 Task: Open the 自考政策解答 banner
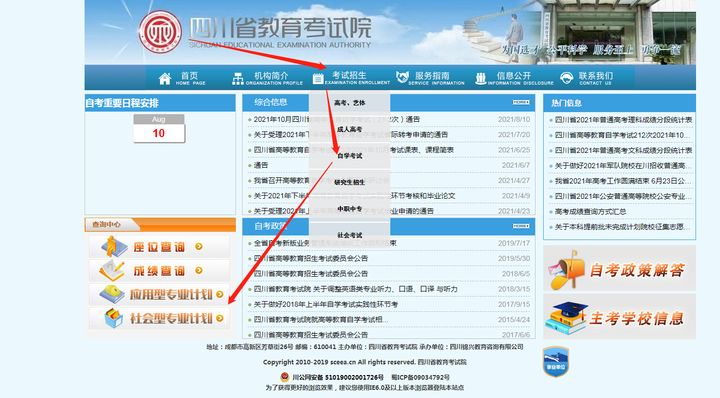coord(619,269)
